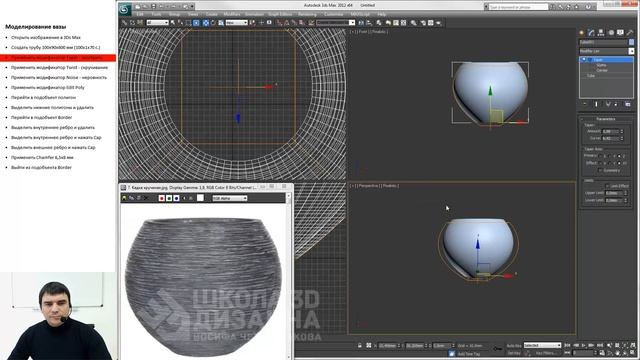Switch to the Hierarchy command panel
640x360 pixels.
click(x=601, y=33)
